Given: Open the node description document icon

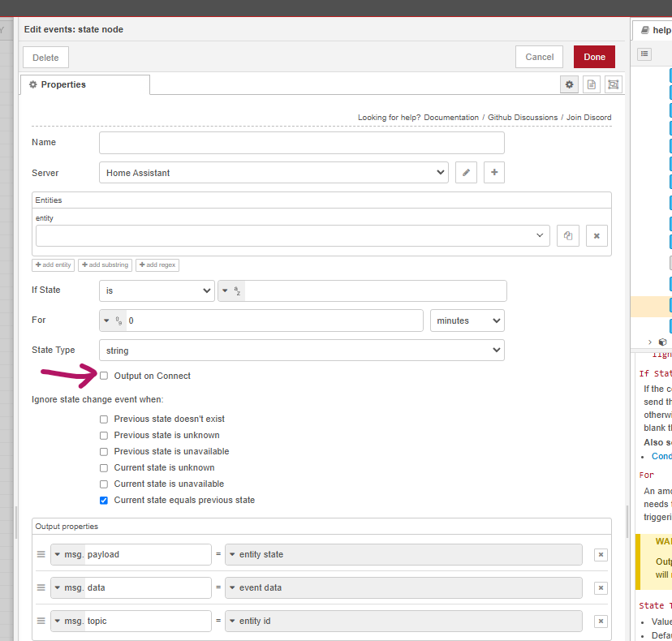Looking at the screenshot, I should [x=592, y=84].
